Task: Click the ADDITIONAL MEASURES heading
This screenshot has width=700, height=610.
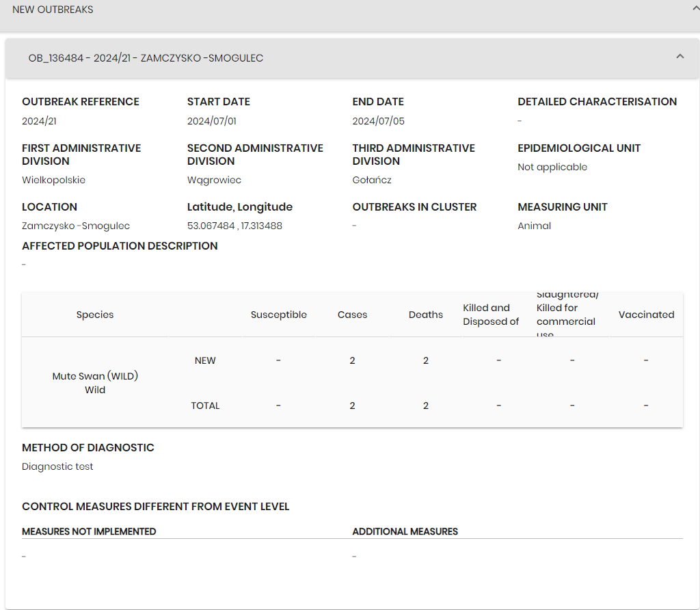Action: tap(405, 531)
